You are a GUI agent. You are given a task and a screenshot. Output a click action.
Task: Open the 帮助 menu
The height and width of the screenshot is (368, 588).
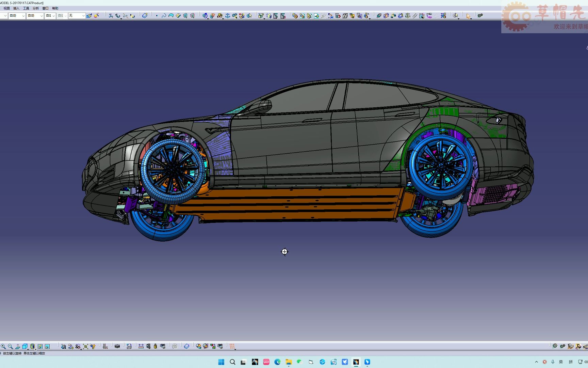55,9
